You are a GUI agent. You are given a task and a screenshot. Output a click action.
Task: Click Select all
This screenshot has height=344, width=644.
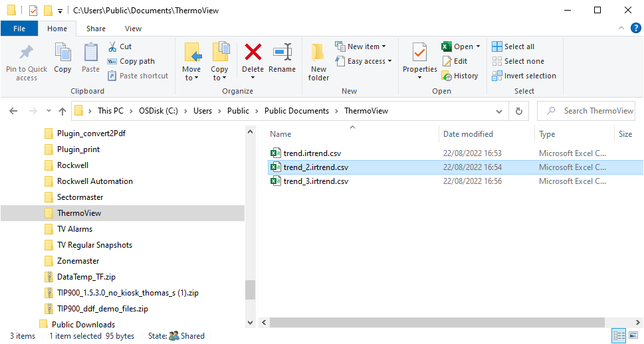(513, 46)
